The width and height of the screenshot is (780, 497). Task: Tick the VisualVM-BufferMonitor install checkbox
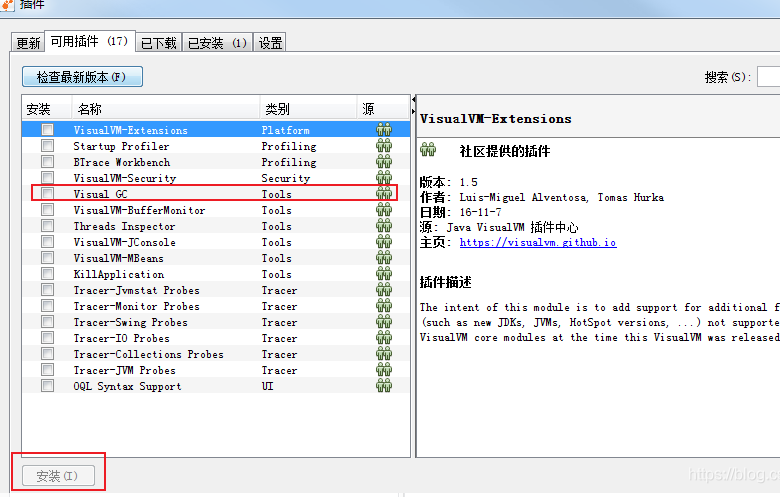pyautogui.click(x=47, y=210)
